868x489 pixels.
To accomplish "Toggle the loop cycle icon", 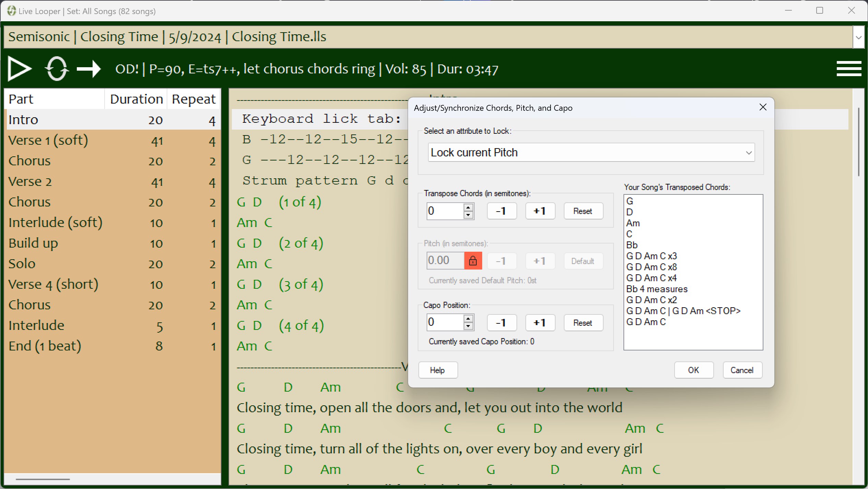I will [x=57, y=69].
